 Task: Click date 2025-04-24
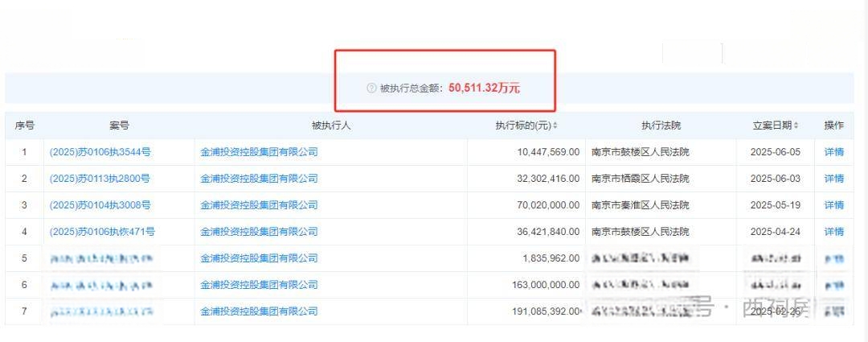[x=776, y=232]
